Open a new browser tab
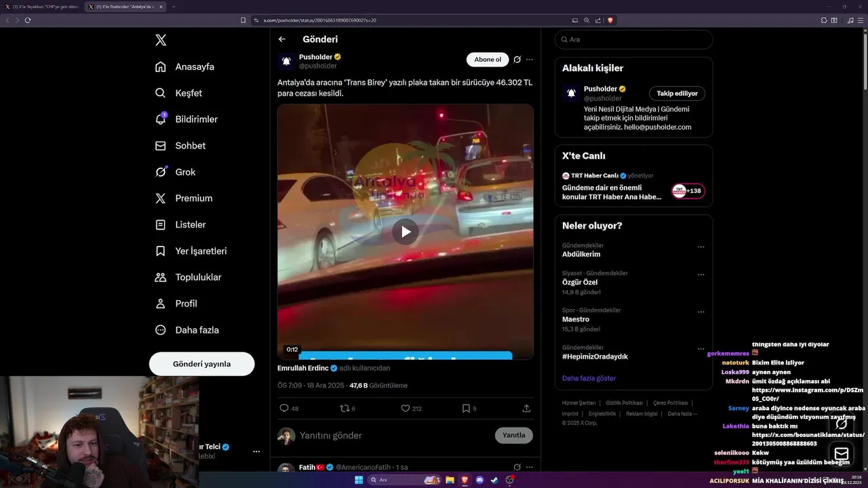This screenshot has width=868, height=488. [173, 7]
